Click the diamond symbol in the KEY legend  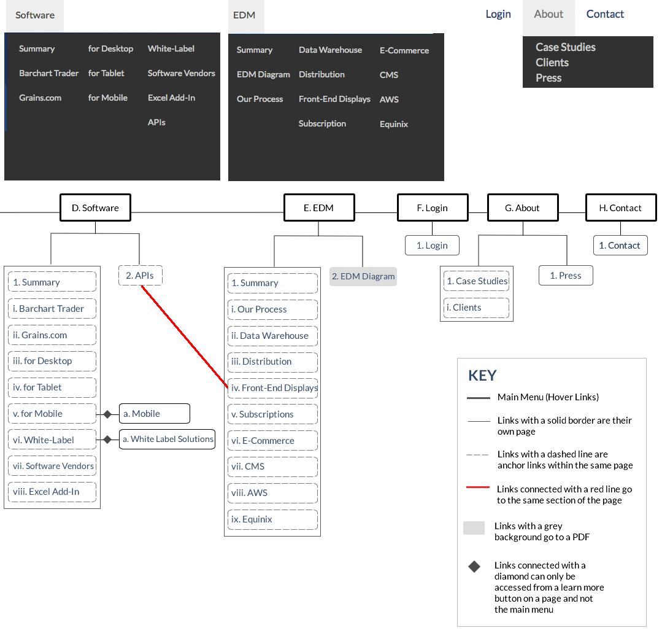474,567
